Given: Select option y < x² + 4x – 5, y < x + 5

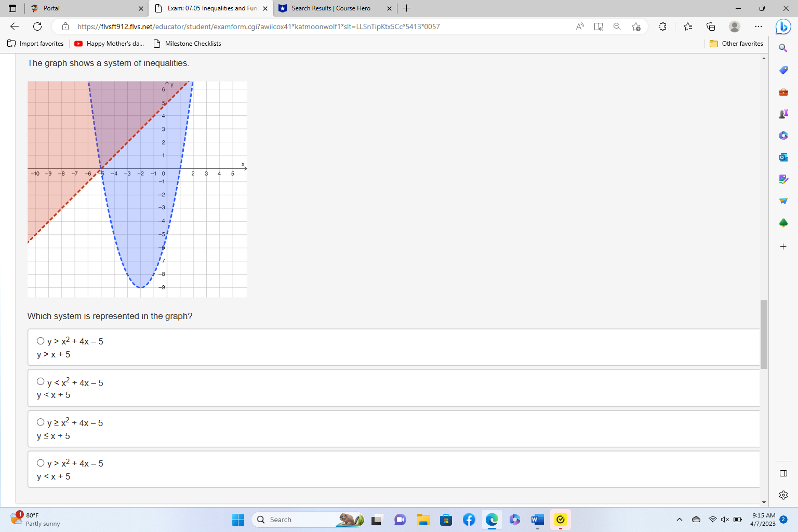Looking at the screenshot, I should coord(41,381).
